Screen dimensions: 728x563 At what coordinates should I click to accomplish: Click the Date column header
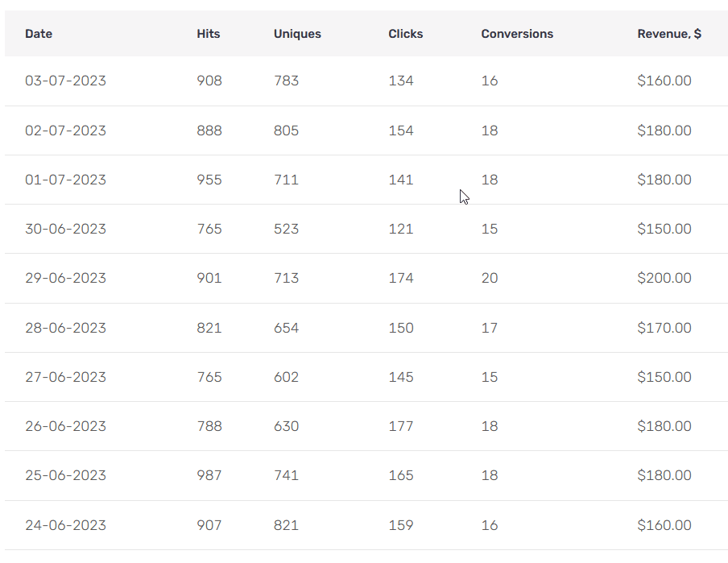(x=39, y=34)
